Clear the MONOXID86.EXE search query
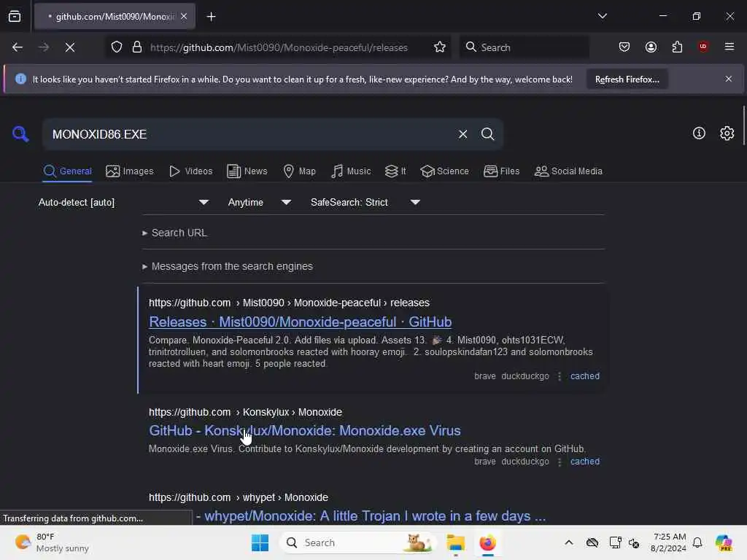This screenshot has width=747, height=560. (462, 134)
